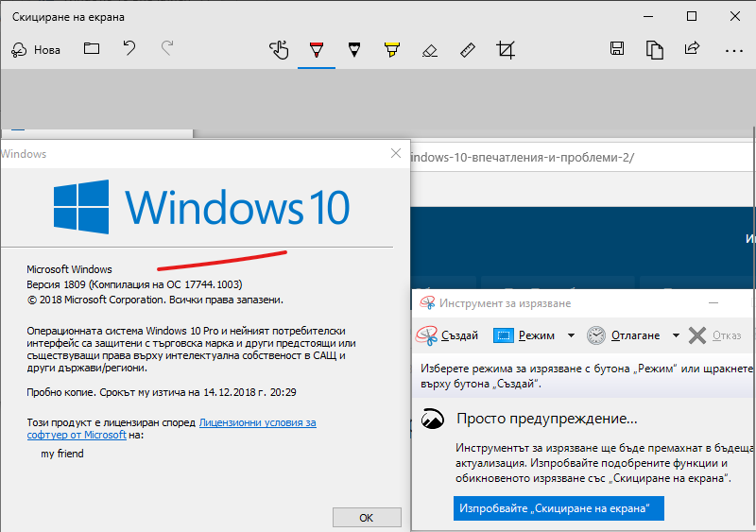
Task: Click 'Просто предупреждение...' heading
Action: pos(547,419)
